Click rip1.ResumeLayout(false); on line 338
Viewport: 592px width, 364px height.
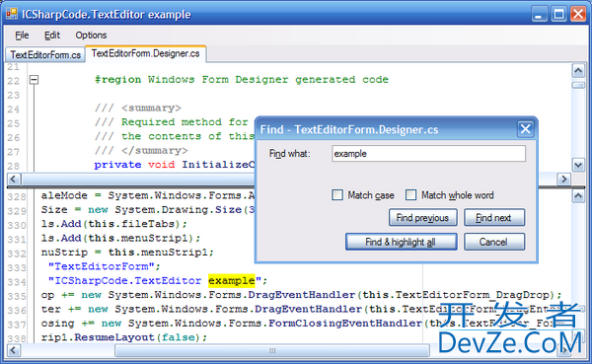tap(124, 337)
